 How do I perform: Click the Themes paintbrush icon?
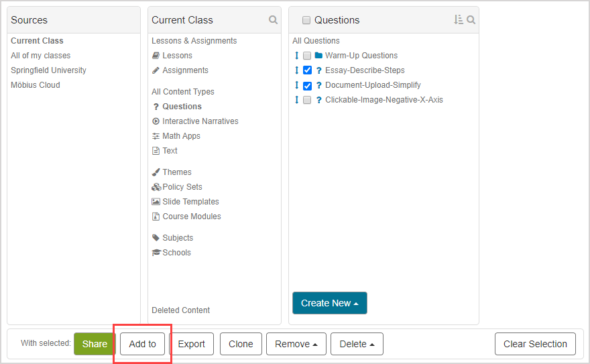[x=156, y=172]
